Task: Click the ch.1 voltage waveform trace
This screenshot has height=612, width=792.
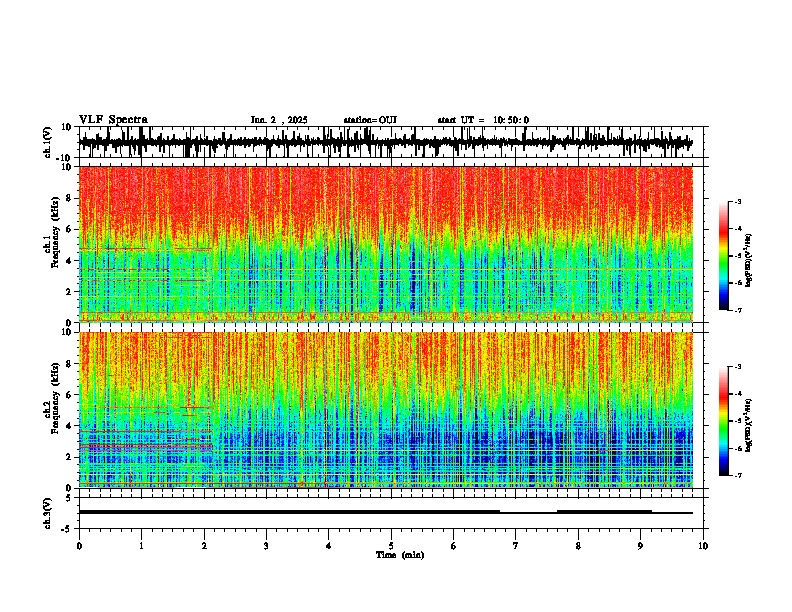Action: 385,142
